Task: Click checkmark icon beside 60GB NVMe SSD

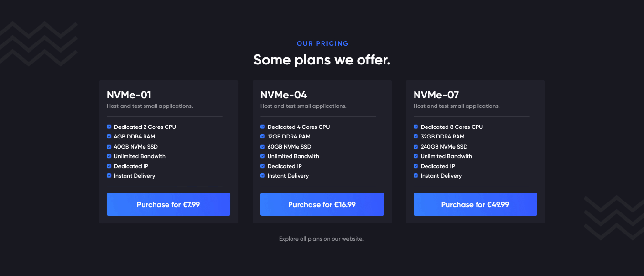Action: click(x=263, y=147)
